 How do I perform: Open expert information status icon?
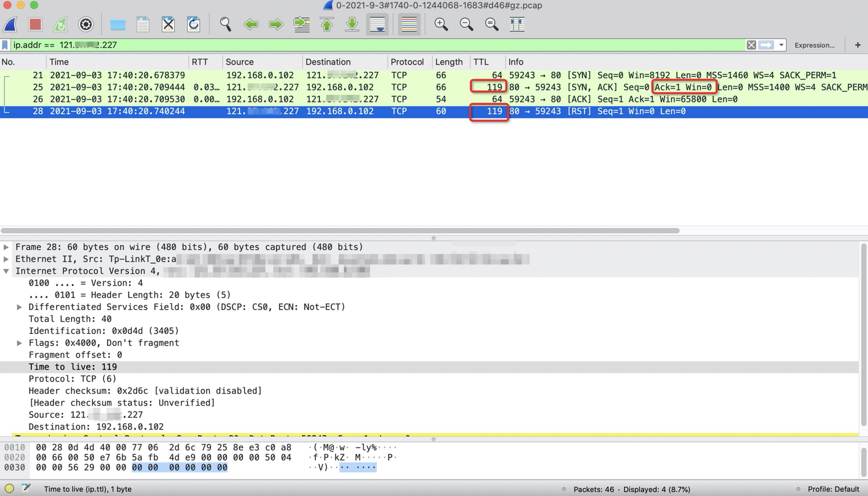[x=9, y=489]
